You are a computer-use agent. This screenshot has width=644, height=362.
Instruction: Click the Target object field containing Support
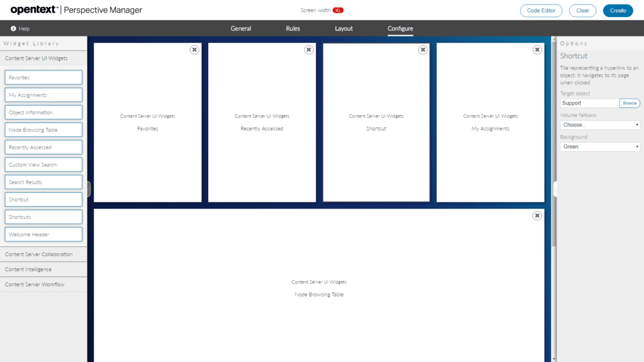coord(588,103)
